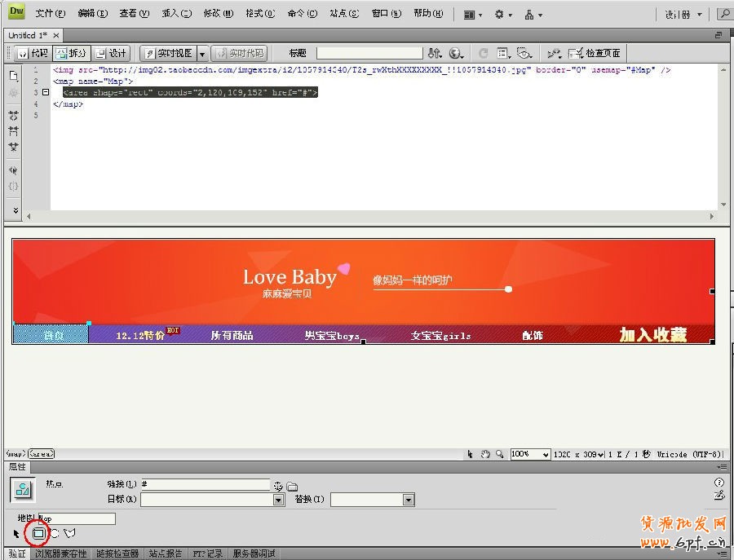Click the 检查页面 button
Viewport: 734px width, 560px height.
point(595,53)
